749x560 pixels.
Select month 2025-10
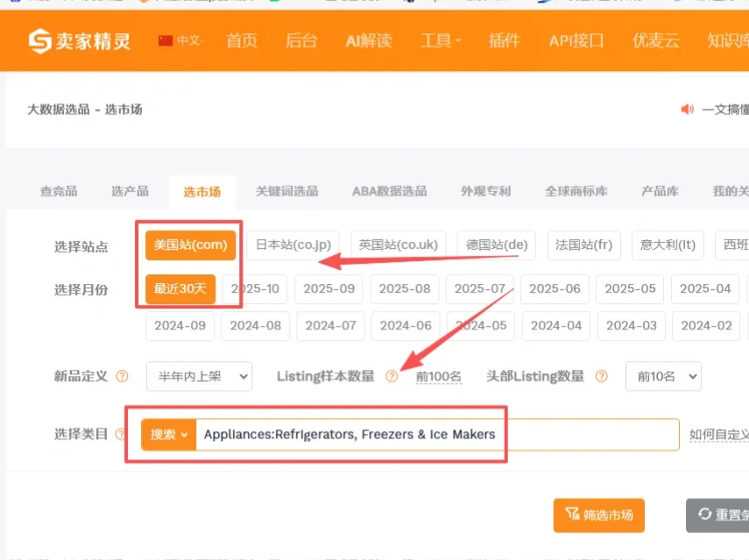pos(255,288)
